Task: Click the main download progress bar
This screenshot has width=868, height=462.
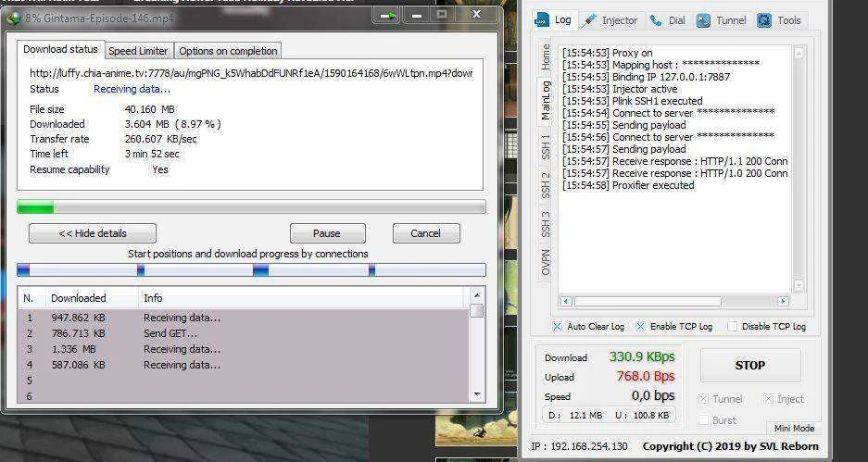Action: pos(251,207)
